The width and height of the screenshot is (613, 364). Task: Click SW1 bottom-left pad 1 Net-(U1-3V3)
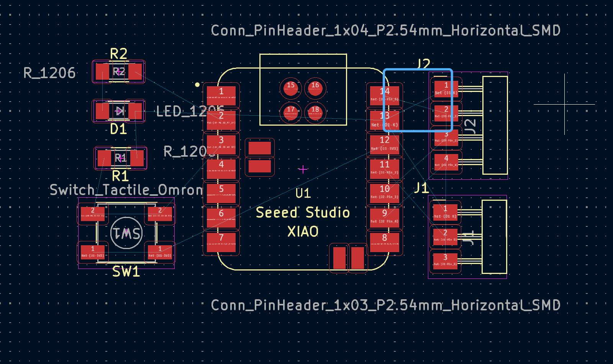[x=93, y=252]
